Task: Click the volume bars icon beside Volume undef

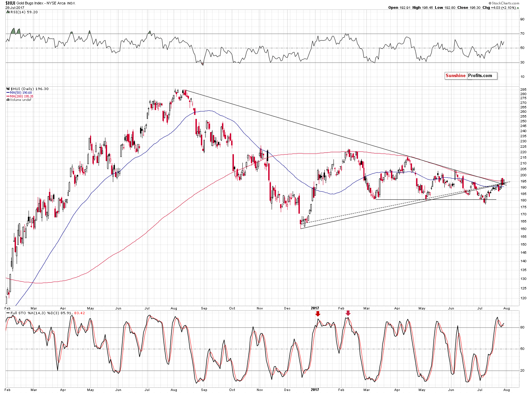Action: coord(8,100)
